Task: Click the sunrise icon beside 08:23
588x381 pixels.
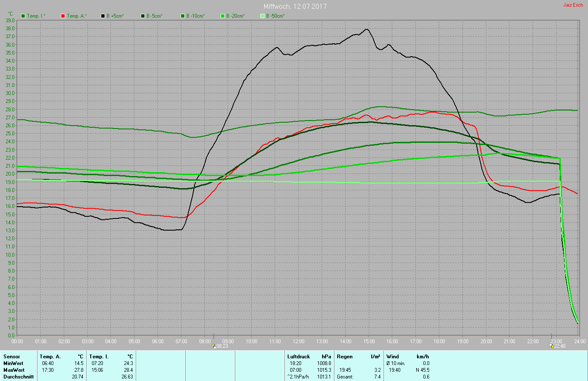Action: point(215,346)
